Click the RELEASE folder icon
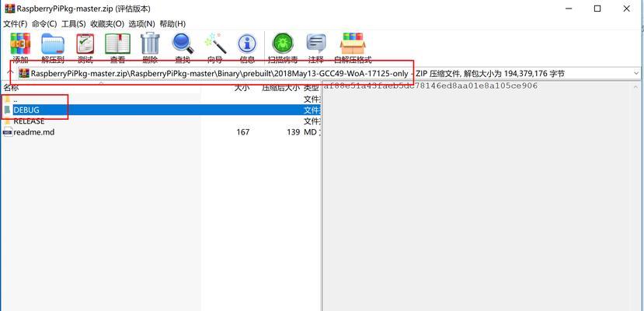The image size is (644, 311). 8,121
